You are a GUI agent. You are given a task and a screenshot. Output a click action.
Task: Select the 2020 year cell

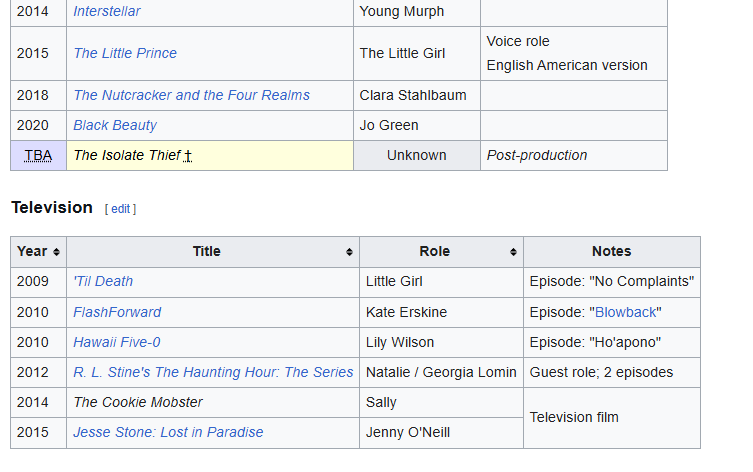point(38,125)
